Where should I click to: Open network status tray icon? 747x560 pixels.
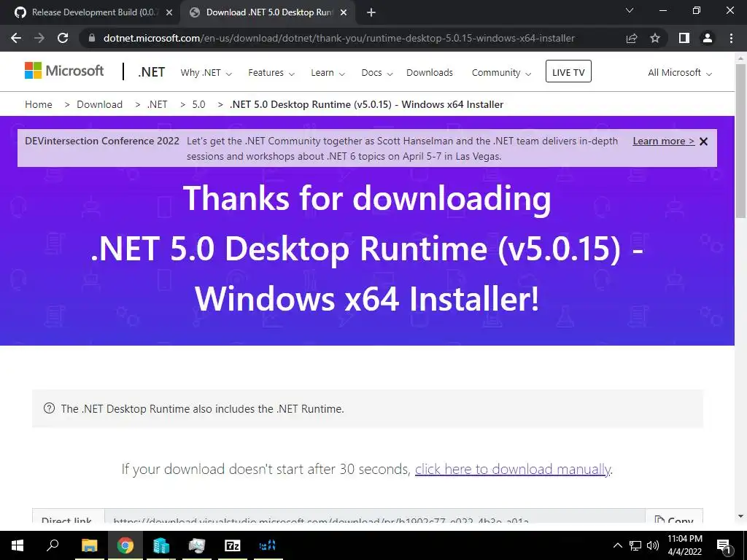pyautogui.click(x=635, y=545)
